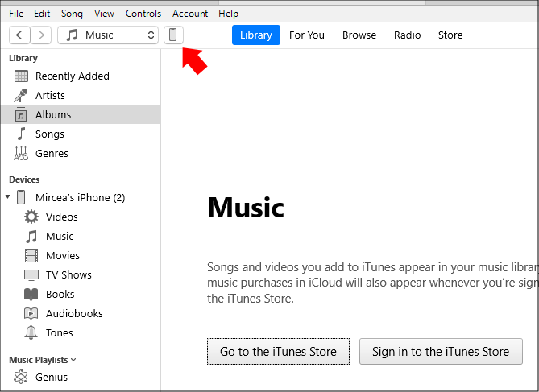Select the Albums label in sidebar
This screenshot has width=539, height=392.
click(53, 115)
